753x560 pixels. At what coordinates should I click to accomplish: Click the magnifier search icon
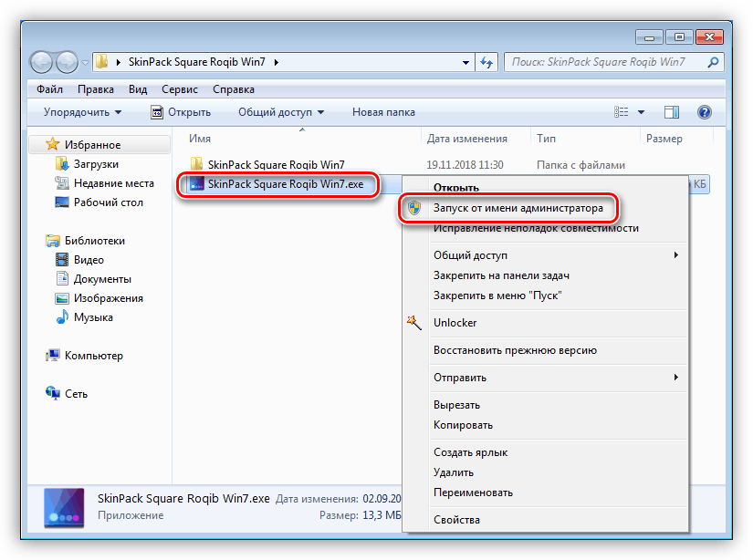tap(713, 62)
